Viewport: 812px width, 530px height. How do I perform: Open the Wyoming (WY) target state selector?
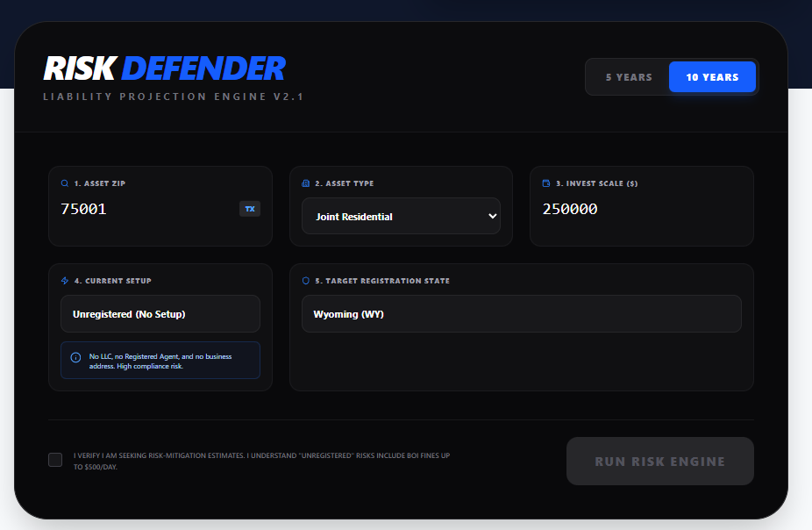(x=521, y=314)
